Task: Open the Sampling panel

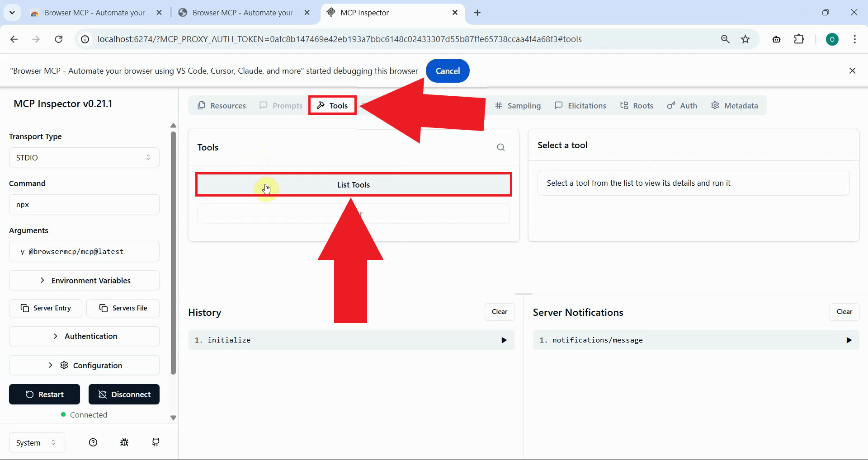Action: click(x=518, y=105)
